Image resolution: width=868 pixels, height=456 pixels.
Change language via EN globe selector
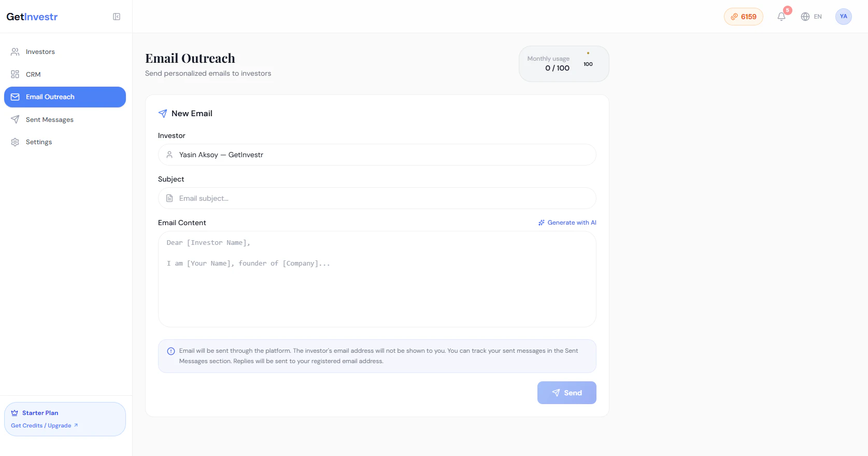[812, 17]
